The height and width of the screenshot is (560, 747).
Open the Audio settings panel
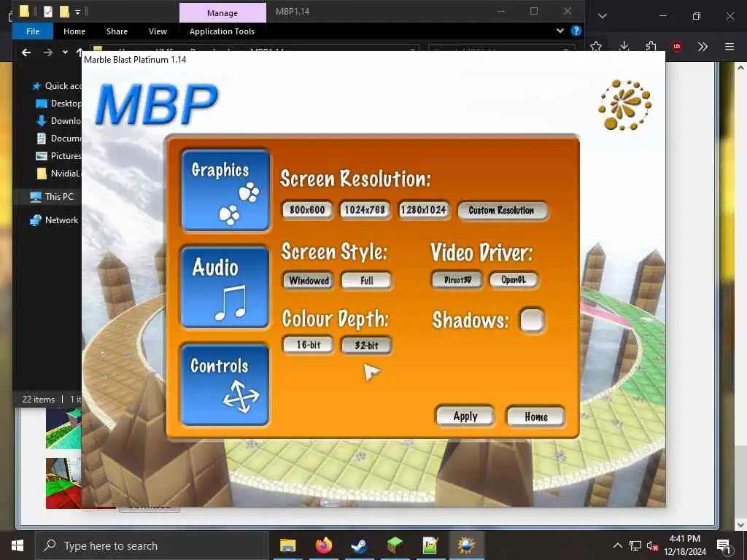[225, 287]
